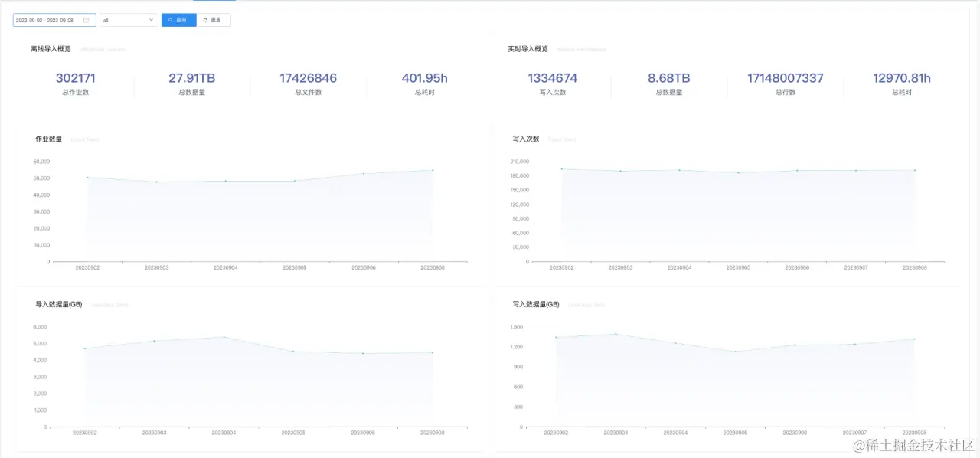This screenshot has height=458, width=980.
Task: Open the date range field 2023-09-02 - 2023-09-08
Action: (54, 20)
